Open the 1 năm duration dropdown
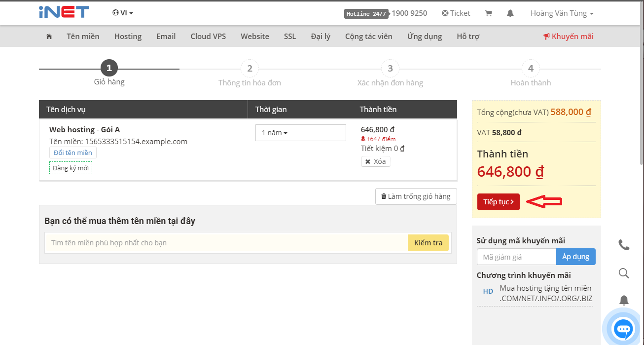The image size is (644, 345). (300, 133)
